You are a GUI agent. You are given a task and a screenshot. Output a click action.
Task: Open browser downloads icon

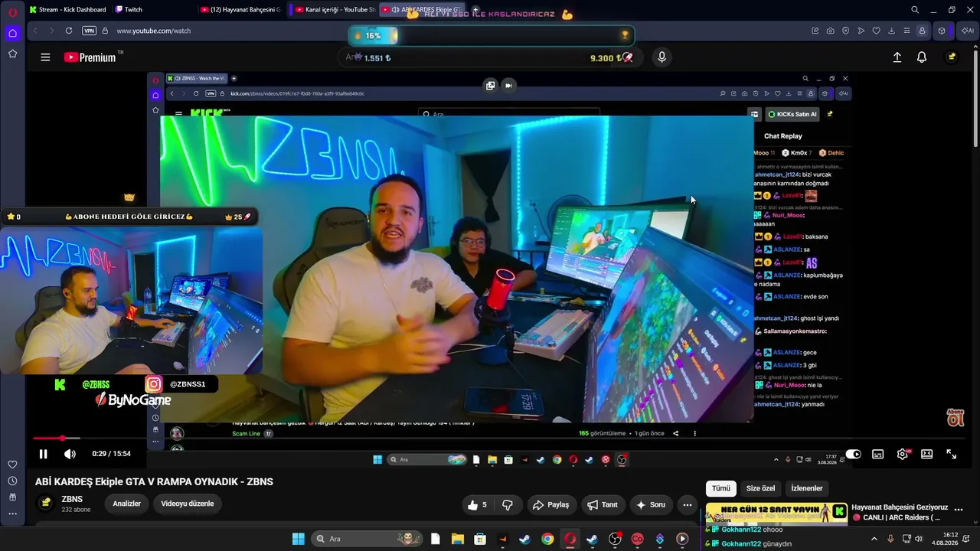point(892,31)
